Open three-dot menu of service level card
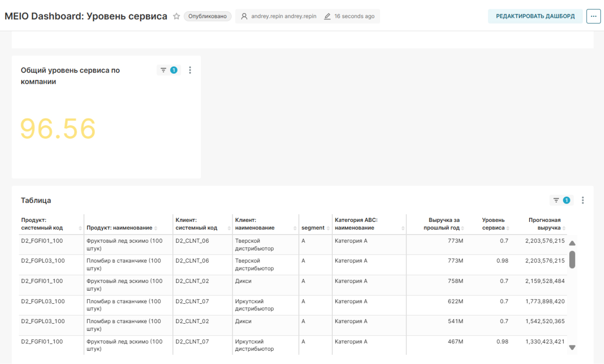This screenshot has width=604, height=364. coord(190,70)
